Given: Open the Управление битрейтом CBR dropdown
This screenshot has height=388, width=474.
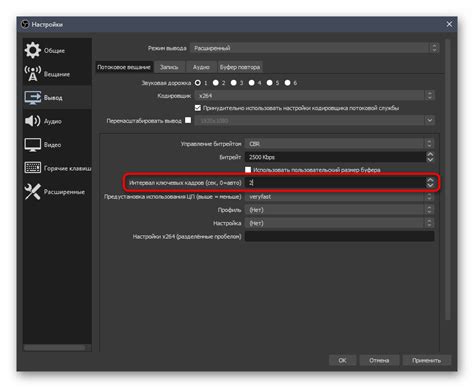Looking at the screenshot, I should [339, 144].
